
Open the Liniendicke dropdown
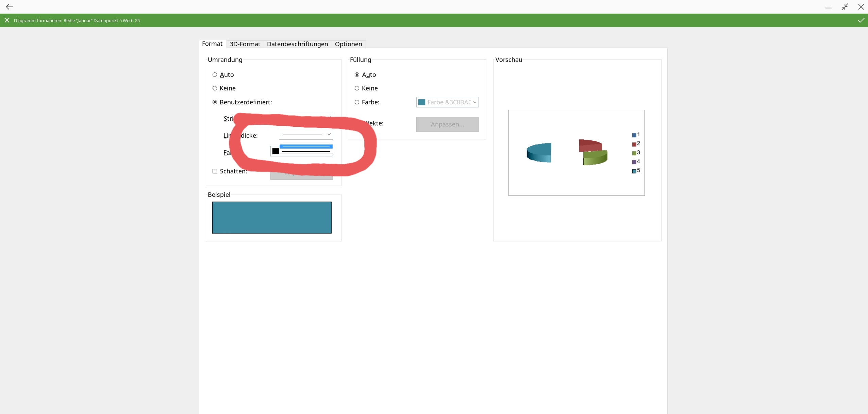[306, 134]
